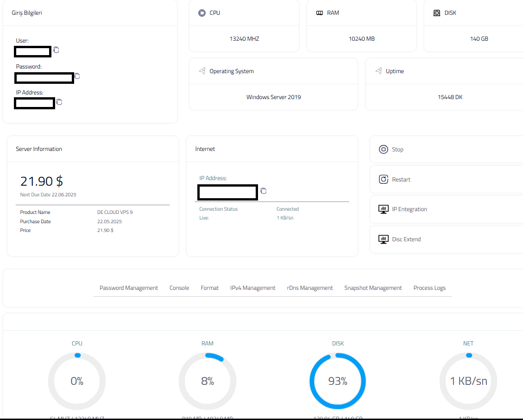The height and width of the screenshot is (420, 523).
Task: Click the CPU chip icon
Action: point(202,13)
